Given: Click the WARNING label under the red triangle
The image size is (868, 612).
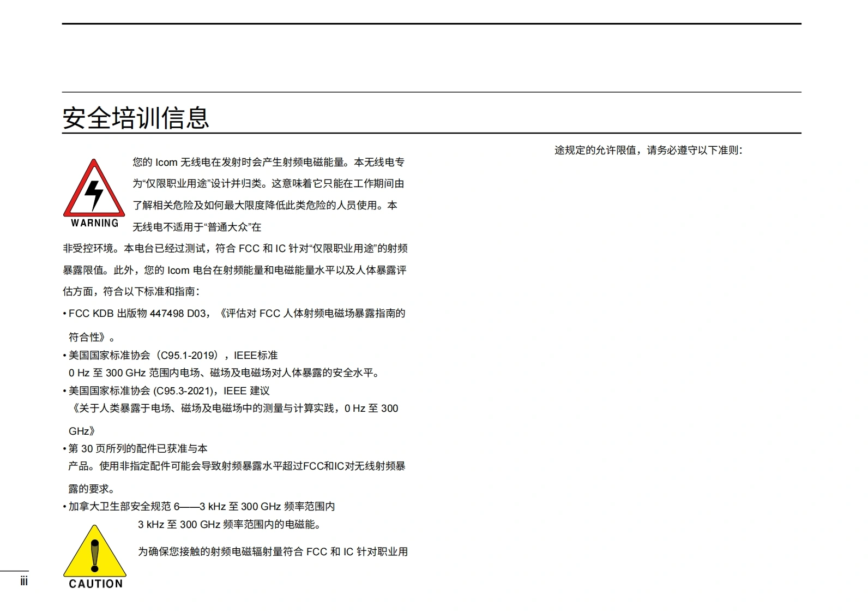Looking at the screenshot, I should click(95, 223).
